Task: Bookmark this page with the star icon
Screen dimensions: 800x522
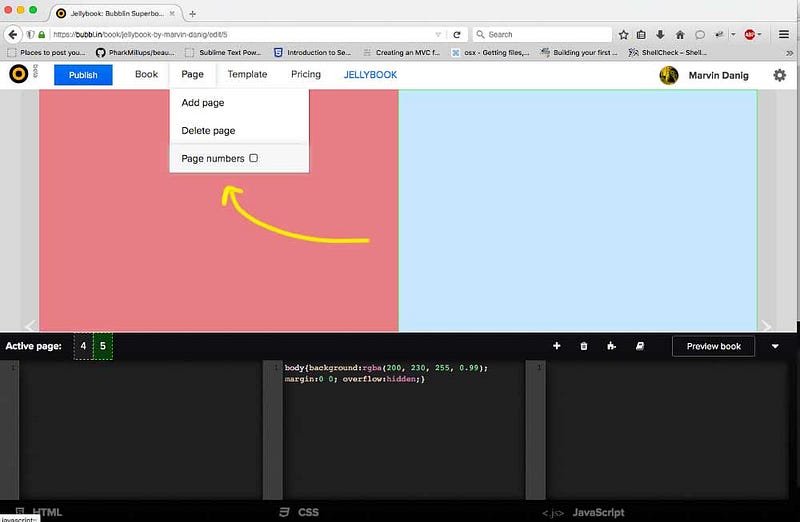Action: coord(623,35)
